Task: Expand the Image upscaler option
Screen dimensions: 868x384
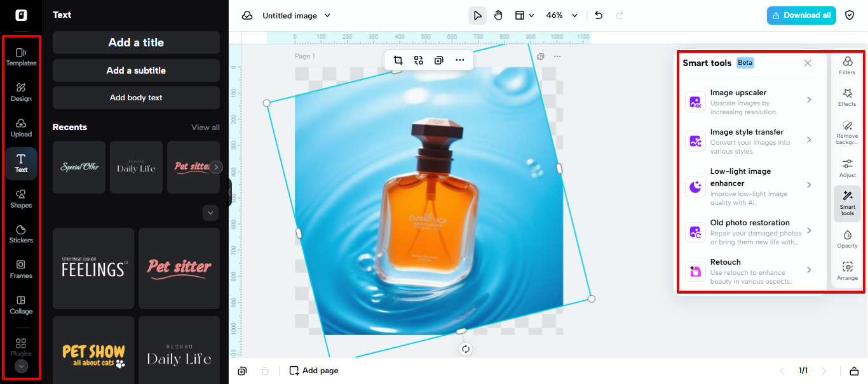Action: (750, 102)
